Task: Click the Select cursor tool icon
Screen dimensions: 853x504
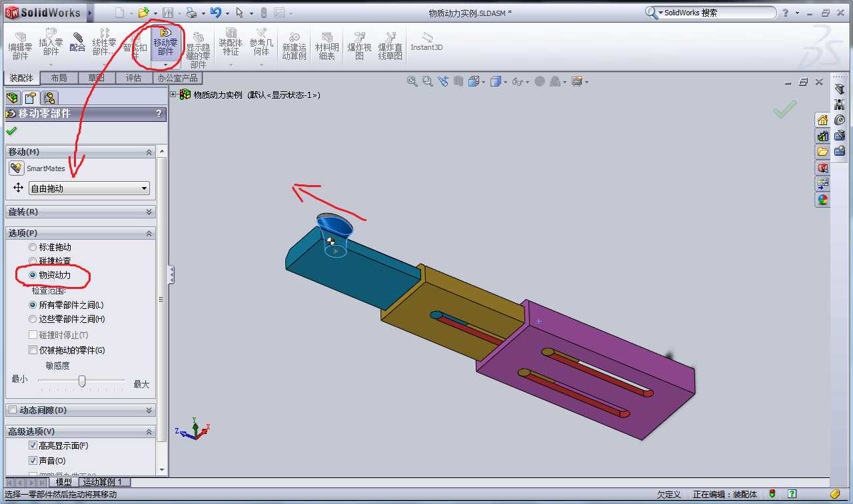Action: coord(240,13)
